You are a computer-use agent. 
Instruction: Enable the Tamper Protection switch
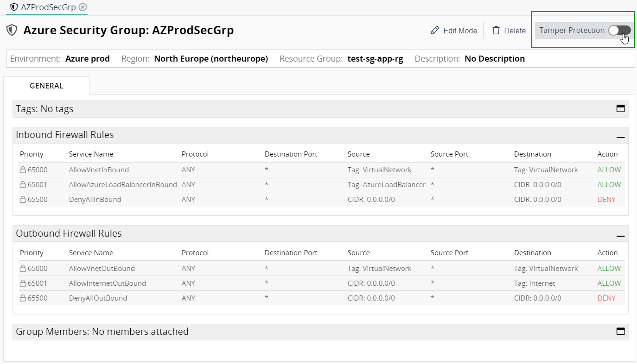click(x=619, y=31)
